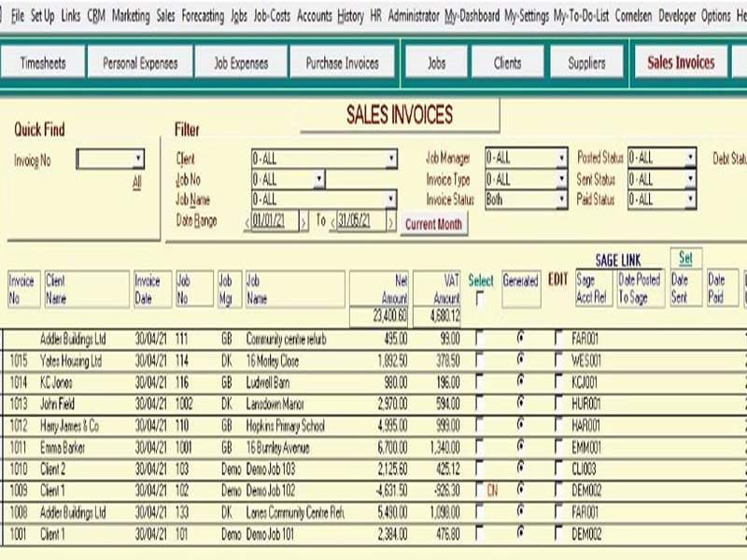Open the Purchase Invoices section
This screenshot has width=747, height=560.
(342, 63)
